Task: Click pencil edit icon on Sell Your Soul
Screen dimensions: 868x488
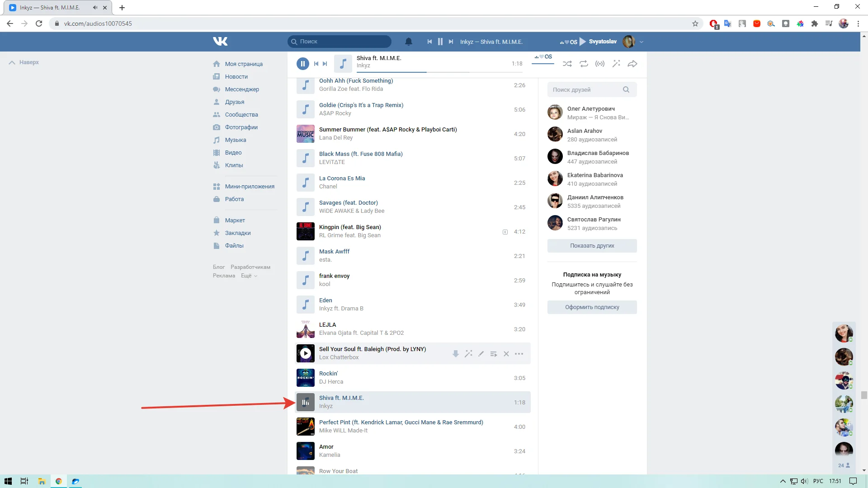Action: 481,354
